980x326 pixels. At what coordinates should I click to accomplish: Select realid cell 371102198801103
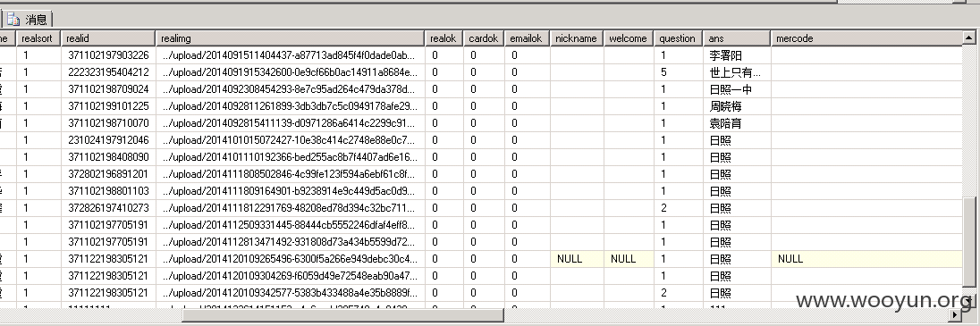[x=108, y=191]
